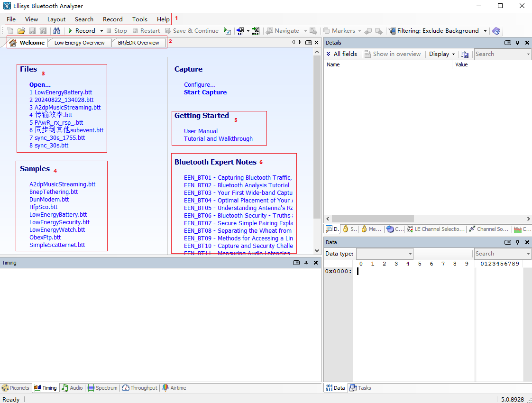The height and width of the screenshot is (403, 532).
Task: Open the Data type combo box
Action: click(x=385, y=253)
